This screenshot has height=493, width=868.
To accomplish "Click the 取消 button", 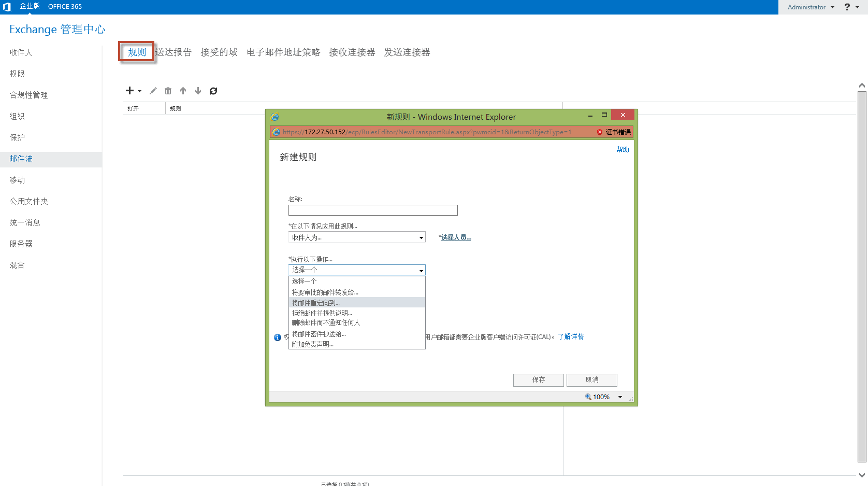I will coord(592,380).
